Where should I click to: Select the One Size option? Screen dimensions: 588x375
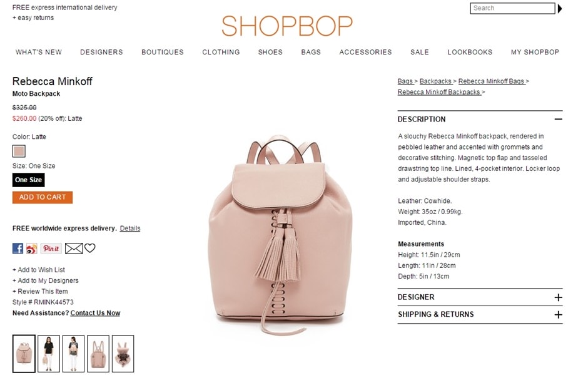click(x=29, y=180)
